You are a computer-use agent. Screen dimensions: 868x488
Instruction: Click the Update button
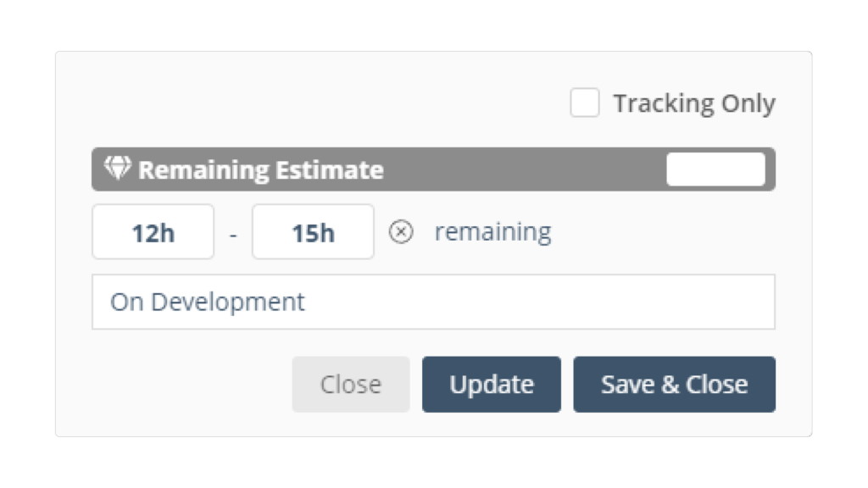pyautogui.click(x=492, y=385)
